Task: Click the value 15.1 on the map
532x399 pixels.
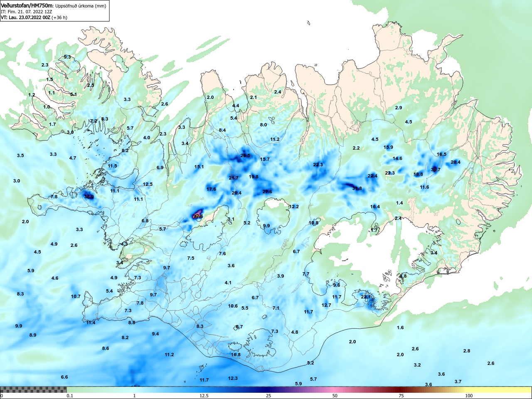Action: tap(199, 167)
